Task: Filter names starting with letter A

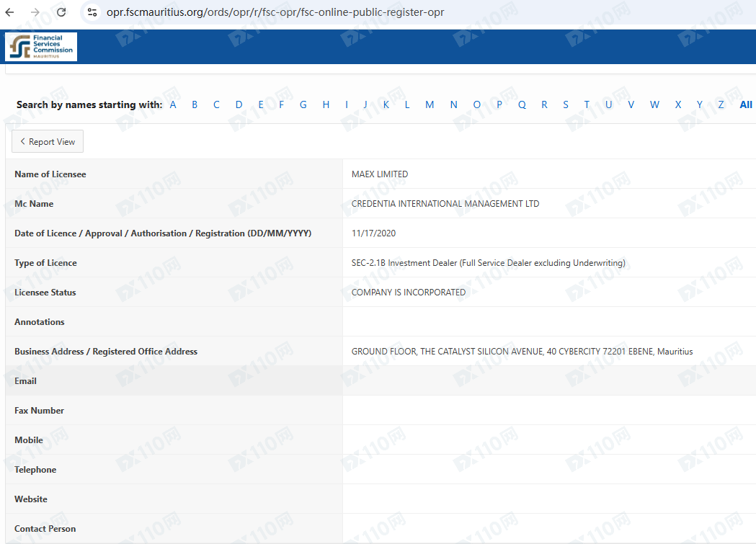Action: (173, 104)
